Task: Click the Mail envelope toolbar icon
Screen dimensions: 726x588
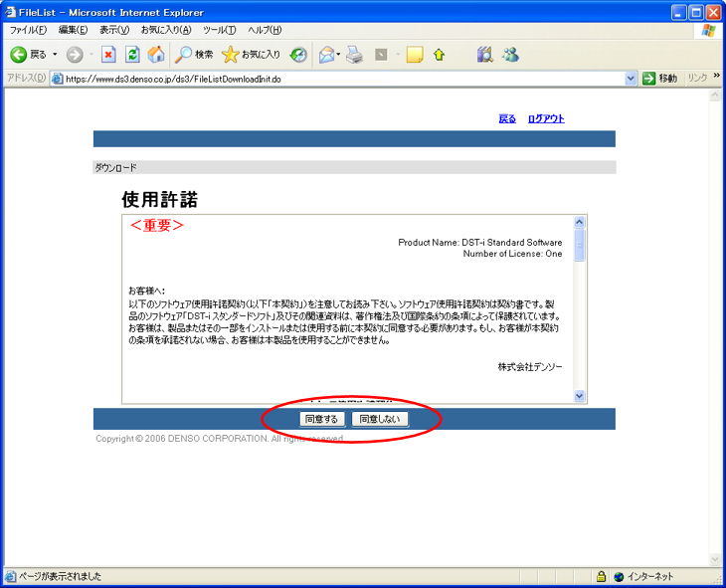Action: point(327,55)
